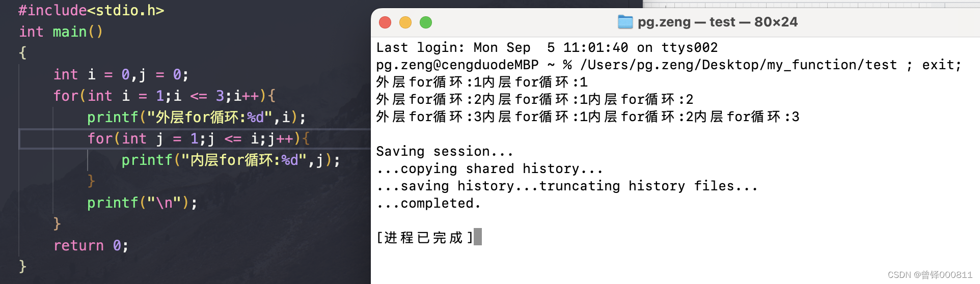Click the printf 内层for循环 statement
The image size is (980, 284).
[231, 160]
